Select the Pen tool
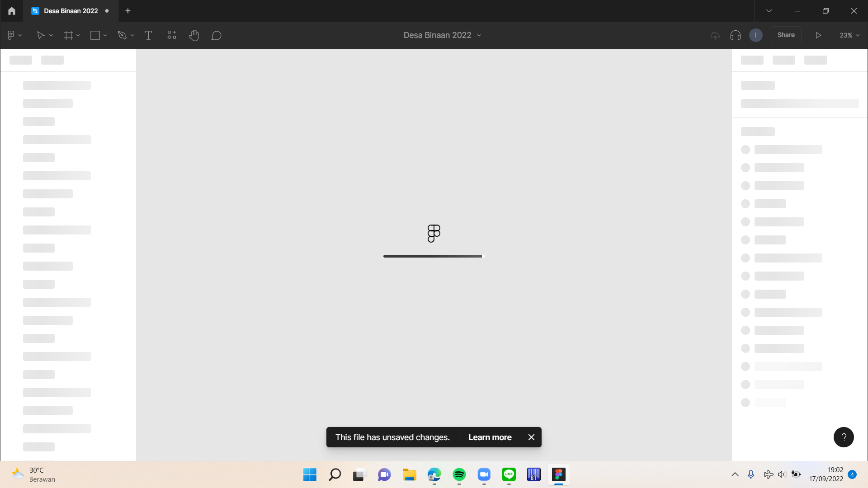868x488 pixels. click(x=122, y=35)
